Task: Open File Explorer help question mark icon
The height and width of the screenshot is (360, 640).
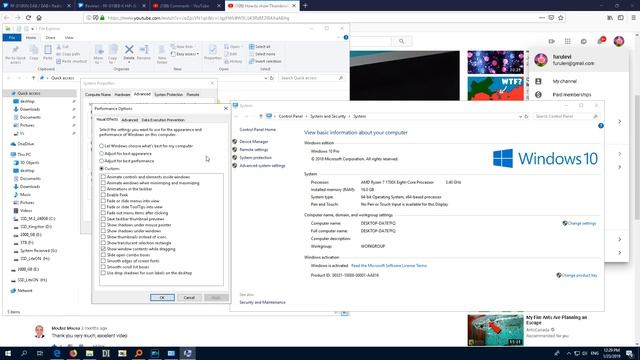Action: click(x=346, y=37)
